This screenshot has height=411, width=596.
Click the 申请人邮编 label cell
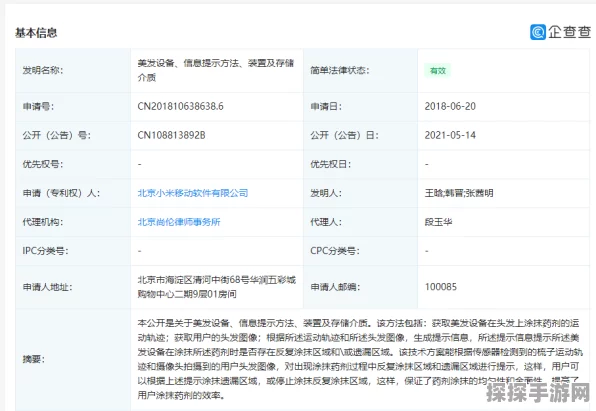(360, 287)
